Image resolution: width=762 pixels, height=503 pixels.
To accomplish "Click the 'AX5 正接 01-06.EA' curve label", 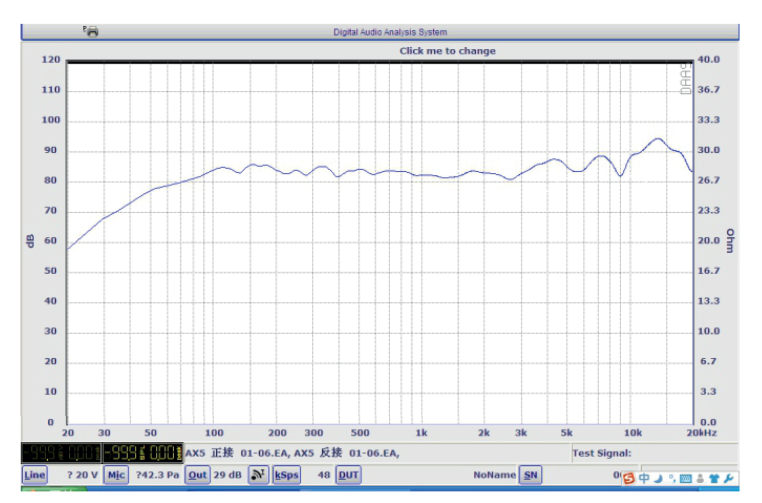I will click(237, 453).
